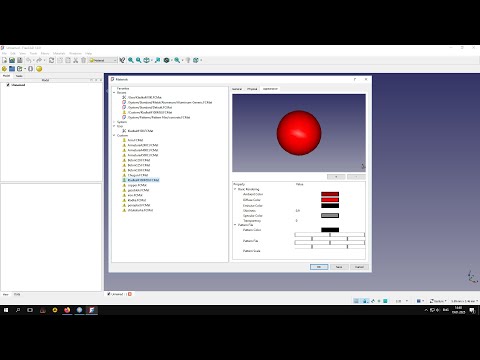Click the Save document toolbar icon
The height and width of the screenshot is (360, 480).
[20, 60]
